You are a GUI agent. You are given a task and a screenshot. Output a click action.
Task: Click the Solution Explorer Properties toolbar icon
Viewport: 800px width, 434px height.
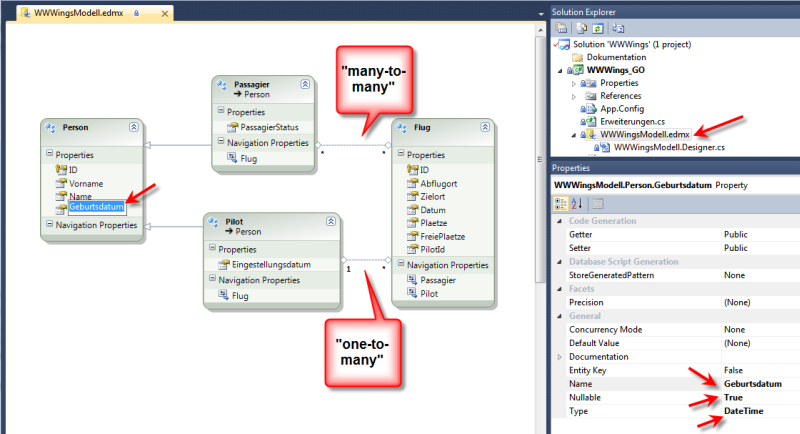tap(561, 29)
